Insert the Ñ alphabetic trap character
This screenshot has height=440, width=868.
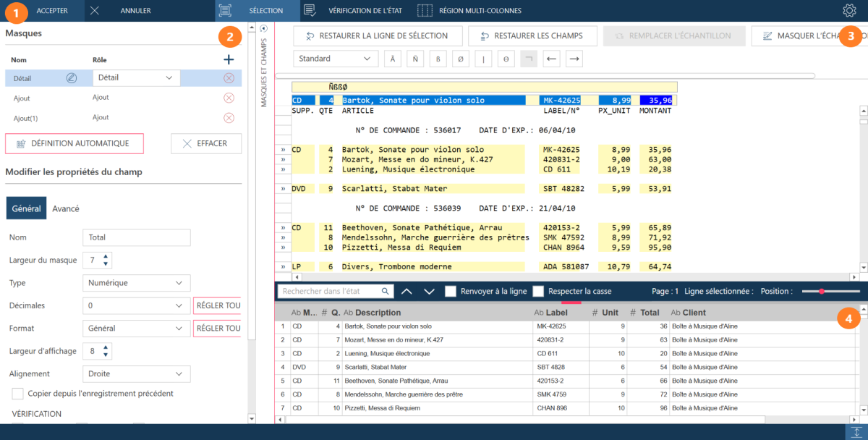pyautogui.click(x=415, y=59)
